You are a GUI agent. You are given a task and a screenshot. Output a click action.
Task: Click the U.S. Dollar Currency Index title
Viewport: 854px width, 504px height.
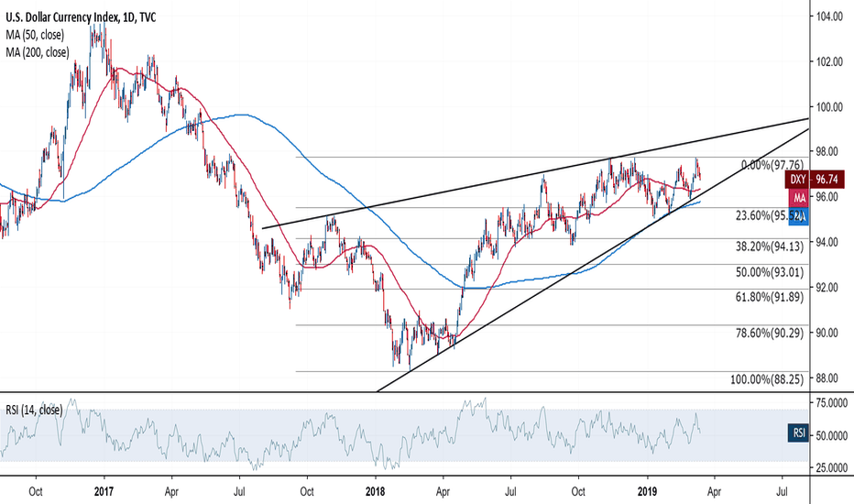pos(82,17)
